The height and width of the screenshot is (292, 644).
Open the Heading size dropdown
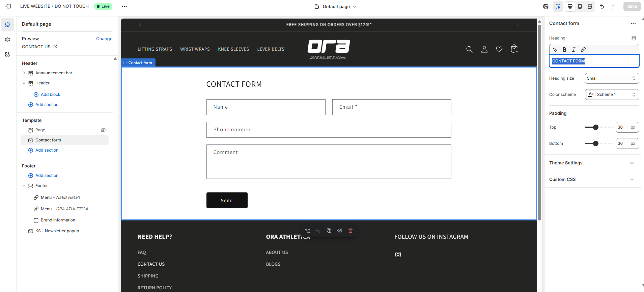612,78
